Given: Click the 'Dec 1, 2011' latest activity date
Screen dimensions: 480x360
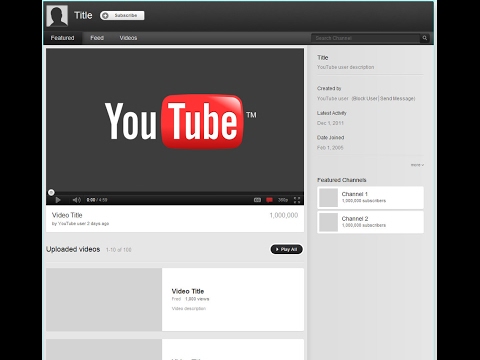Looking at the screenshot, I should (330, 123).
